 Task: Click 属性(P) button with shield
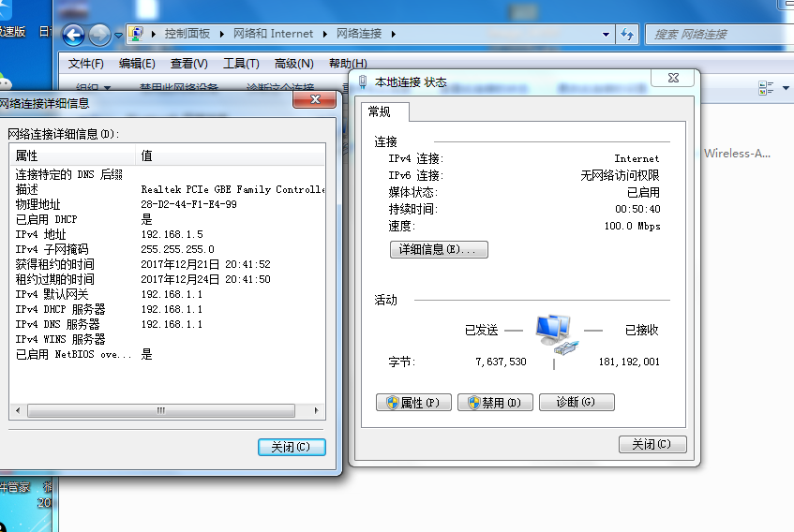coord(413,403)
